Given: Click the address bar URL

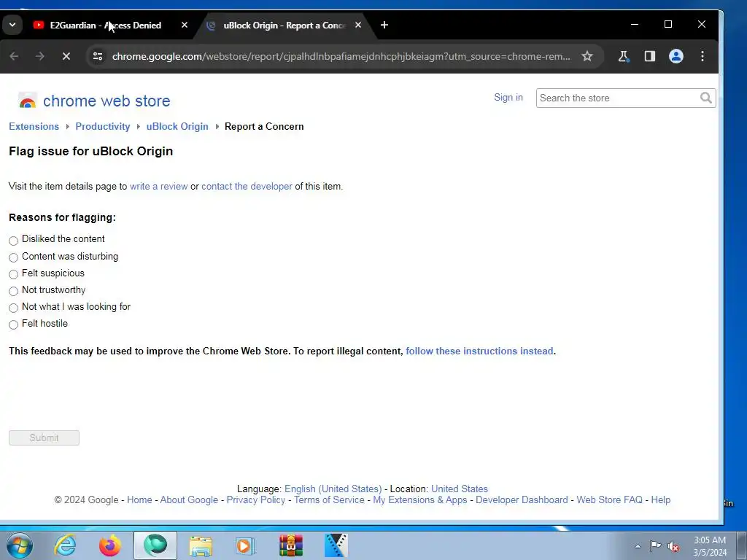Looking at the screenshot, I should 341,56.
